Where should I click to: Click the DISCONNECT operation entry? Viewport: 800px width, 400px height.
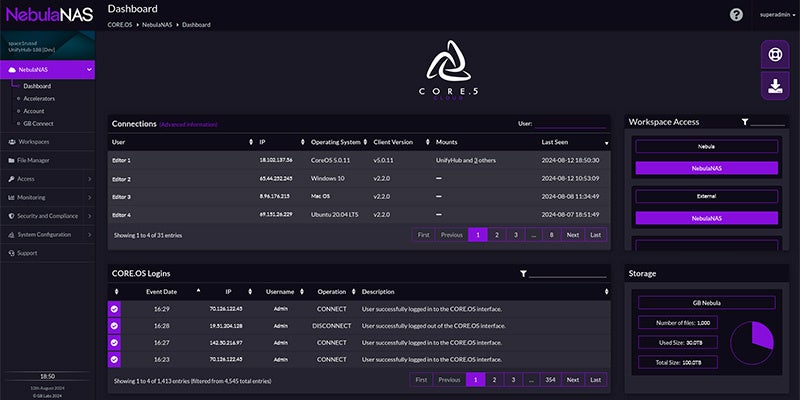coord(332,326)
